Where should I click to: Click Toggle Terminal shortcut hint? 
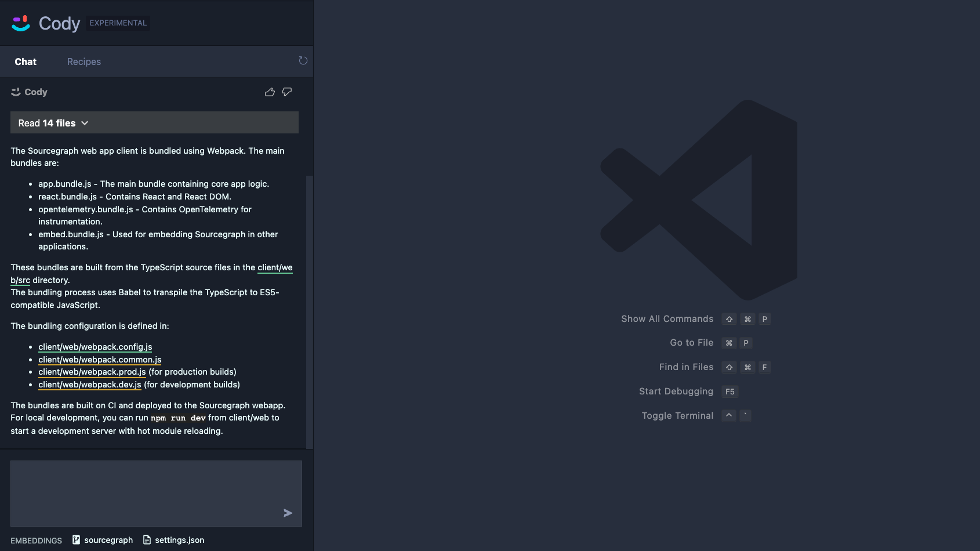tap(678, 416)
